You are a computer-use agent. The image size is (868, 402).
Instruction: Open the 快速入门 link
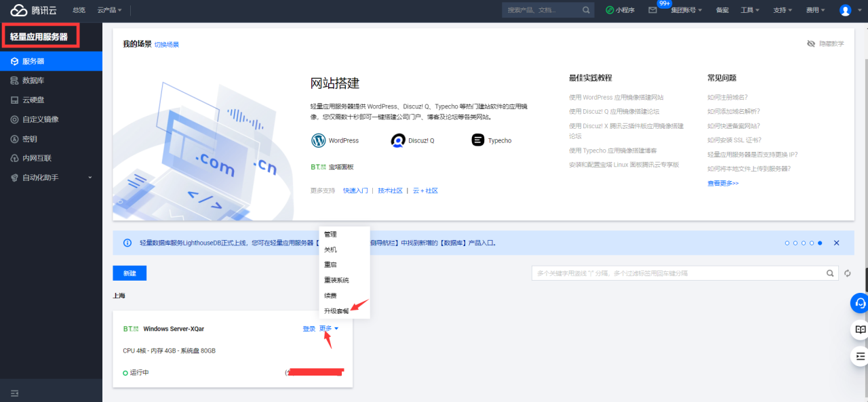(355, 190)
